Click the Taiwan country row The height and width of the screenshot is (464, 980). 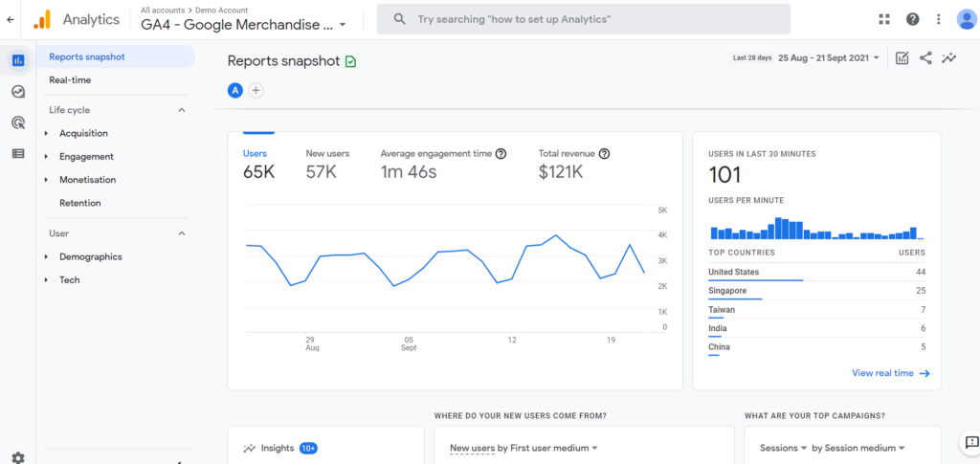[x=817, y=310]
